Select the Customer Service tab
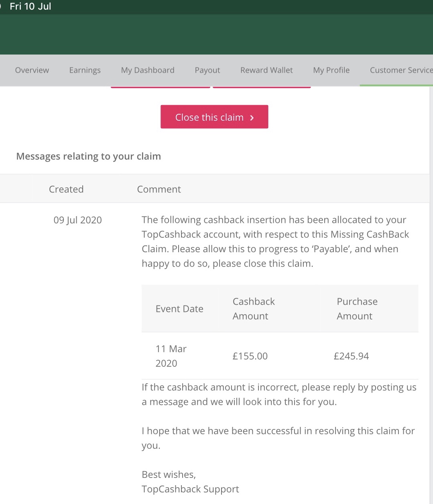The width and height of the screenshot is (433, 504). click(400, 70)
